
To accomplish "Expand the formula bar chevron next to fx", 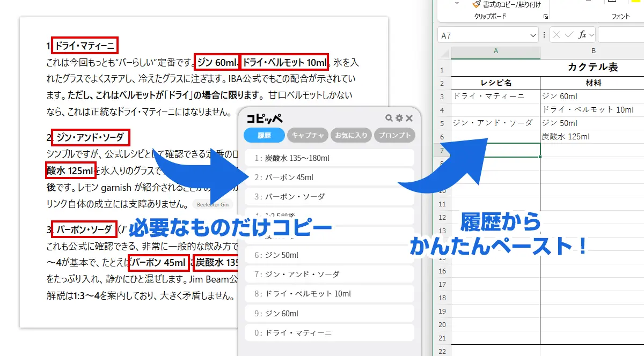I will [x=591, y=34].
